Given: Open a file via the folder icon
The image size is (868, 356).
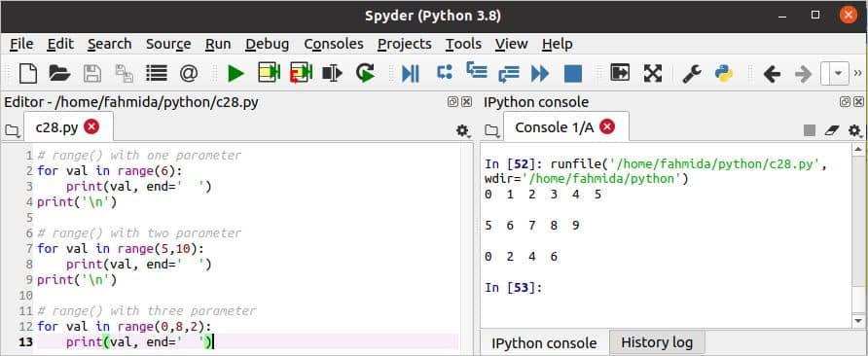Looking at the screenshot, I should tap(59, 73).
